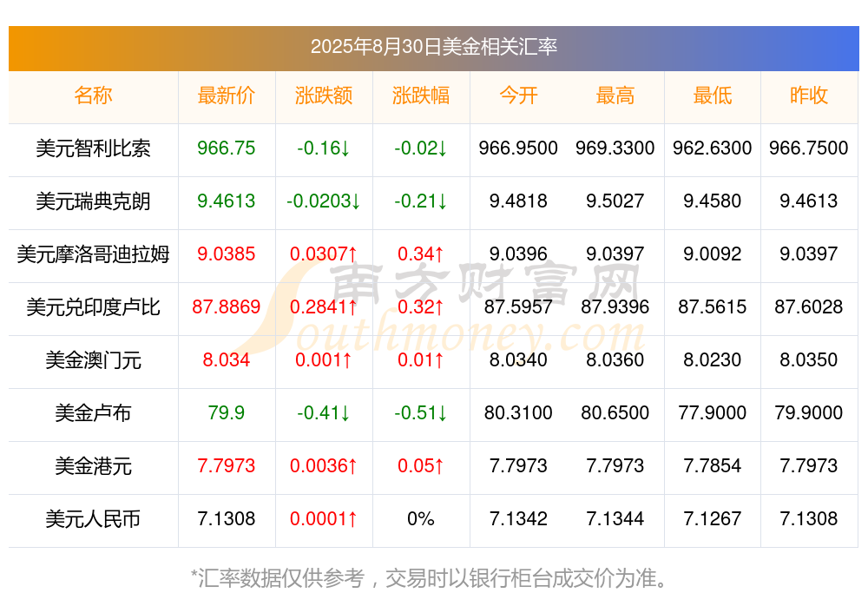
Task: Click the 美金卢布 row name
Action: [x=93, y=413]
